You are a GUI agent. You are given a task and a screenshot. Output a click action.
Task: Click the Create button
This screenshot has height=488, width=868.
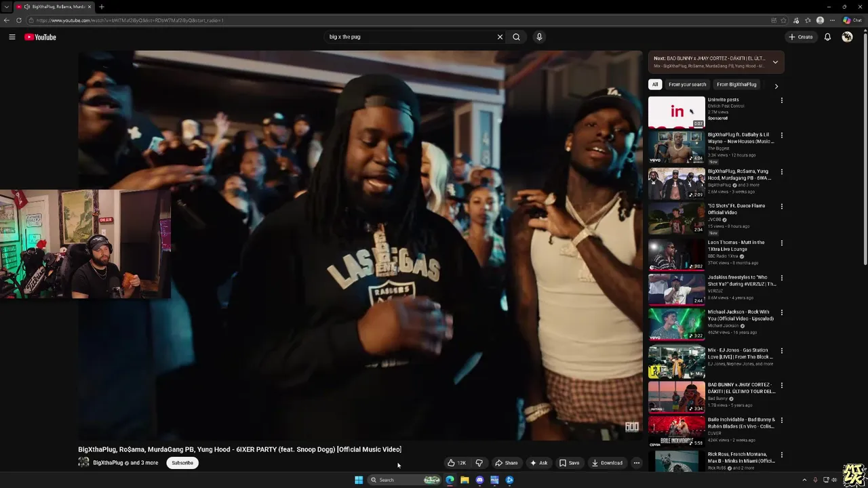coord(800,37)
